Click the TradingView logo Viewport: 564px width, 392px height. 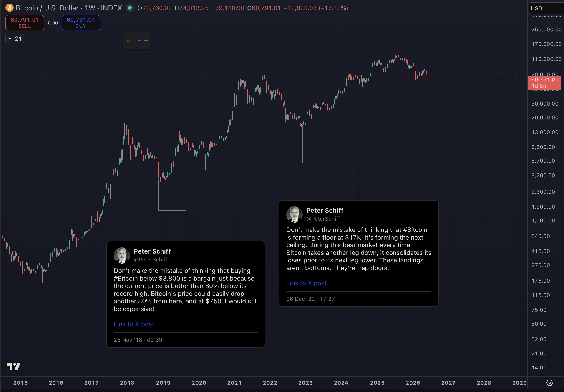point(13,366)
